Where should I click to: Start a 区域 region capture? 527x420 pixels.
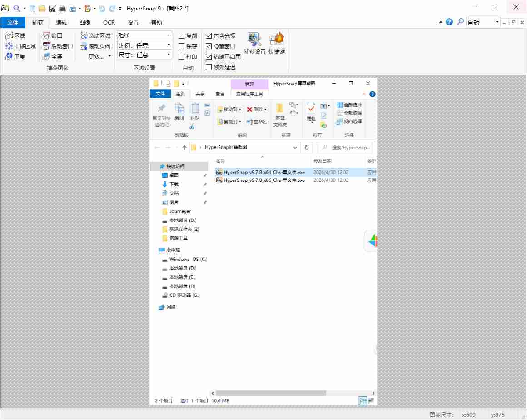click(x=15, y=35)
